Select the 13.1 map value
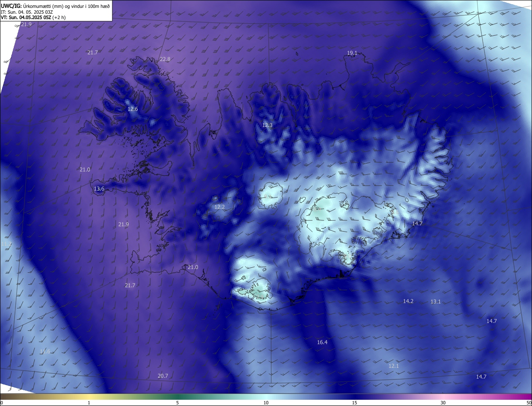The width and height of the screenshot is (532, 406). click(435, 301)
